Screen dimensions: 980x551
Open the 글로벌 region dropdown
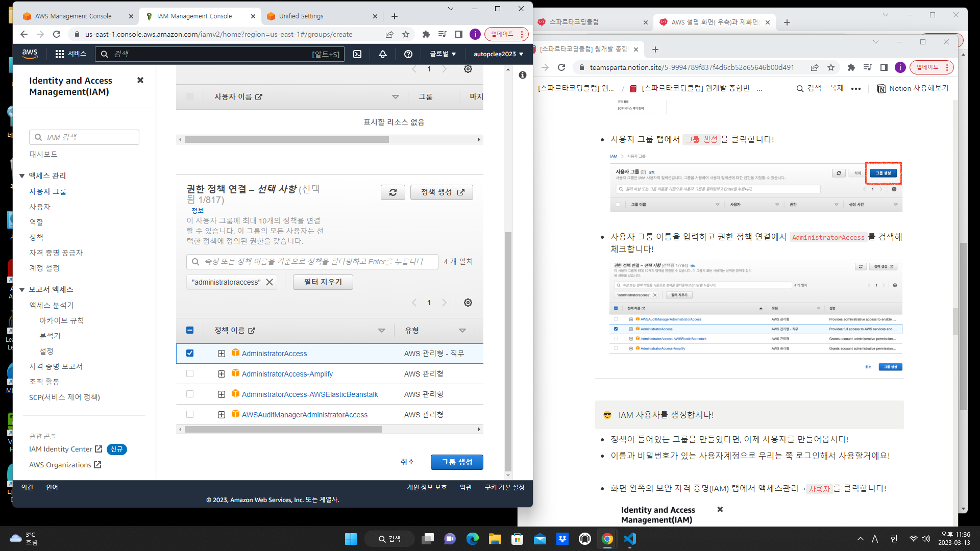(443, 54)
